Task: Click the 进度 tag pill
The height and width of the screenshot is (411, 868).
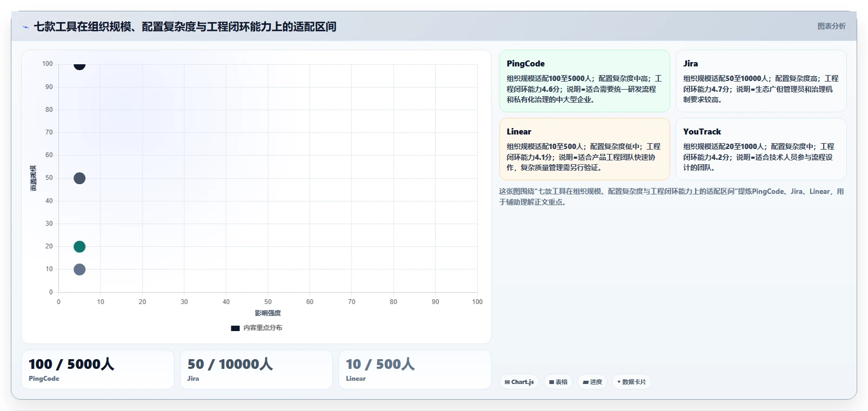Action: click(x=592, y=382)
